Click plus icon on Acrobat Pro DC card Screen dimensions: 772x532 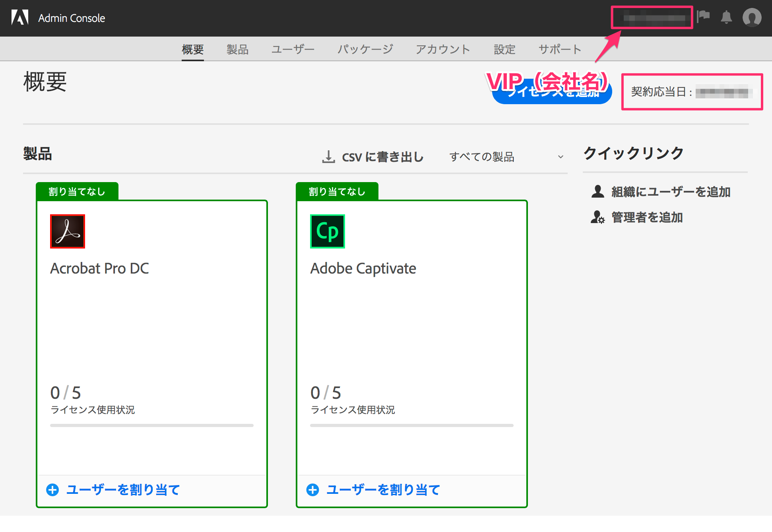[52, 490]
